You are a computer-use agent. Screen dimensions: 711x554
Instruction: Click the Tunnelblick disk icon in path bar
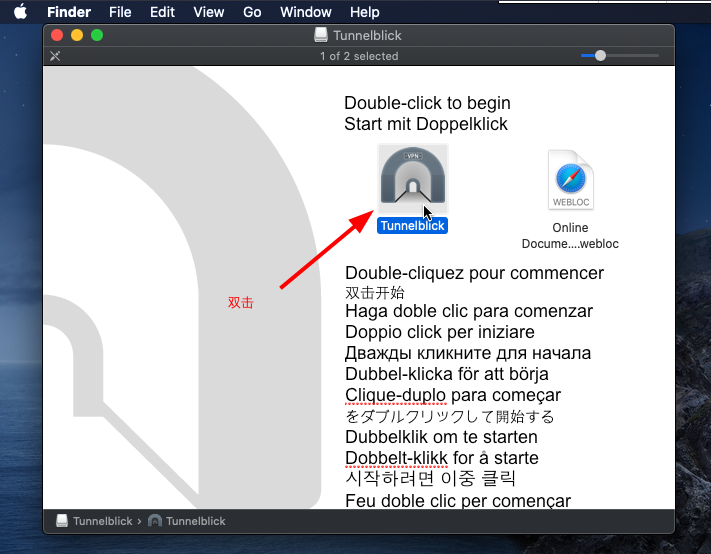point(62,521)
